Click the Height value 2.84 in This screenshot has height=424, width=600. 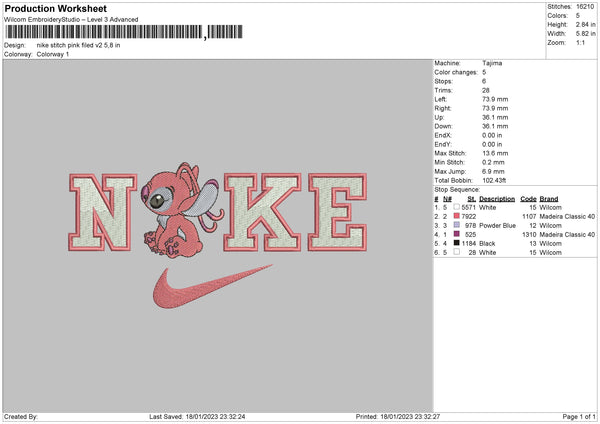[585, 24]
